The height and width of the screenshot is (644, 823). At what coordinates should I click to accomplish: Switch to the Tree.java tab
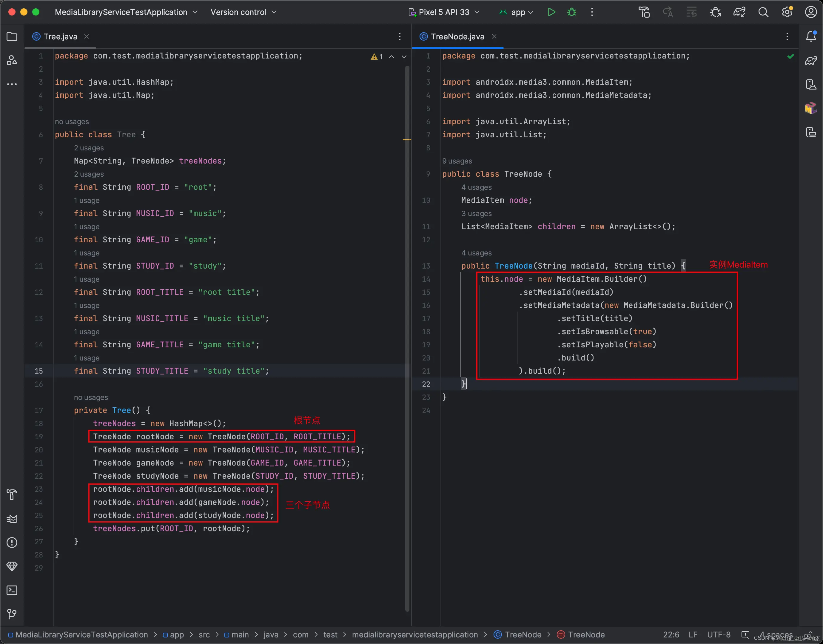pos(60,37)
